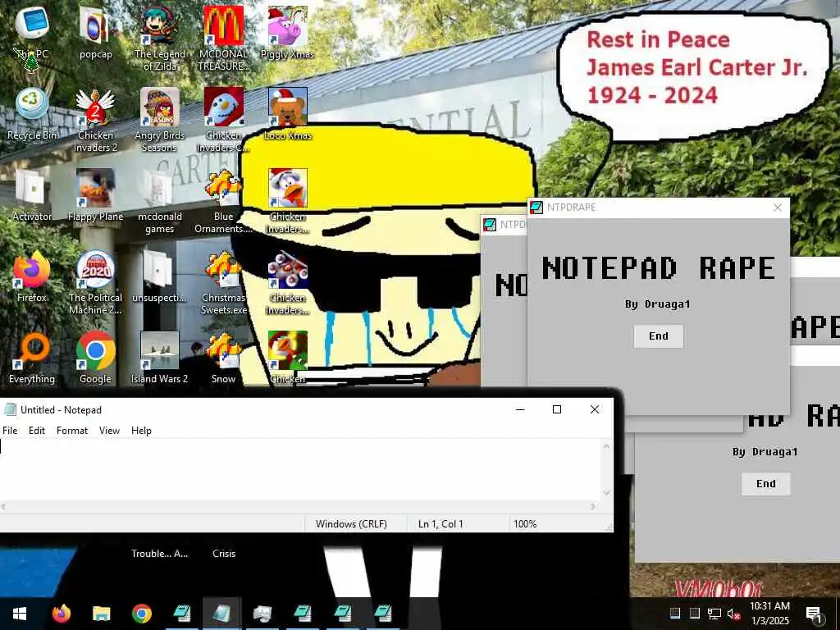840x630 pixels.
Task: Open the Edit menu in Notepad
Action: [36, 430]
